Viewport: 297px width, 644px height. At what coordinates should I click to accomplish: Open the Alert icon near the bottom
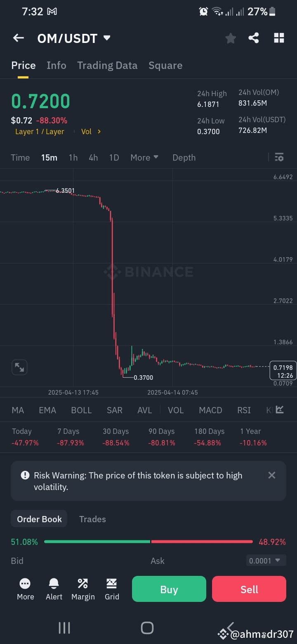(54, 589)
